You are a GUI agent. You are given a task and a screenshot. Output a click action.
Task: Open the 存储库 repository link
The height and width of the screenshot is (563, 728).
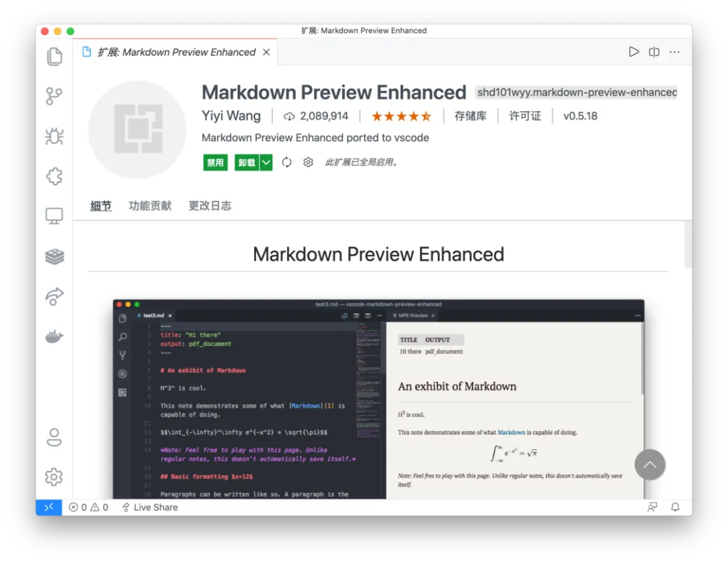tap(471, 116)
